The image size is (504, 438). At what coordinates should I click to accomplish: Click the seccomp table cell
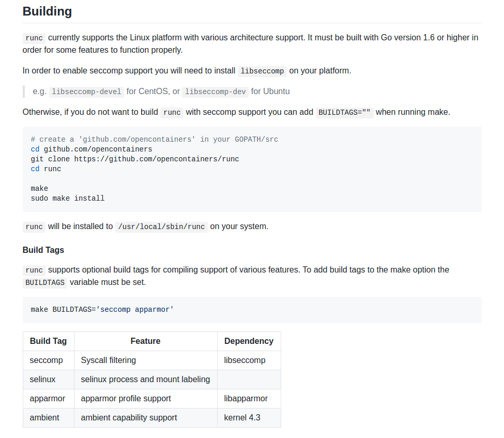coord(49,360)
